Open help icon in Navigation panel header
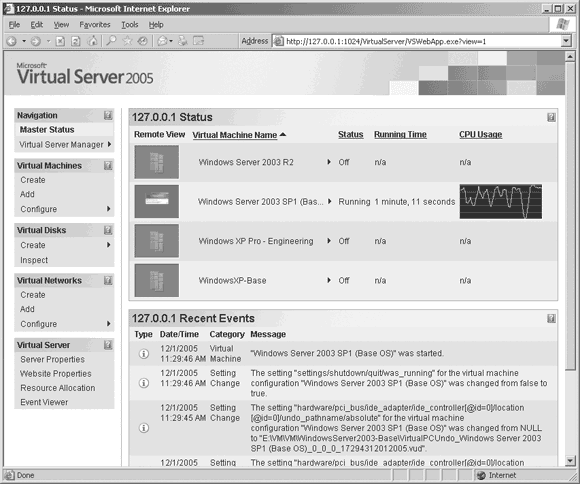The width and height of the screenshot is (580, 484). tap(108, 115)
